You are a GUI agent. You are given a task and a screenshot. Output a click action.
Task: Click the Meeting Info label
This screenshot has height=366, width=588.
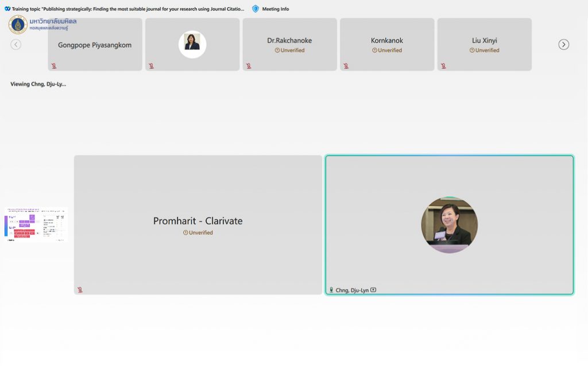click(276, 9)
